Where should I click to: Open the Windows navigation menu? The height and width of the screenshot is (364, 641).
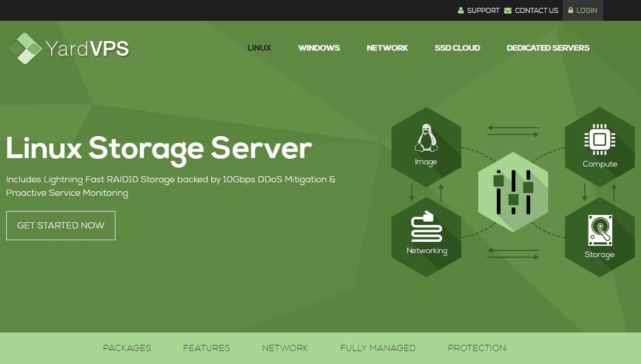point(319,48)
